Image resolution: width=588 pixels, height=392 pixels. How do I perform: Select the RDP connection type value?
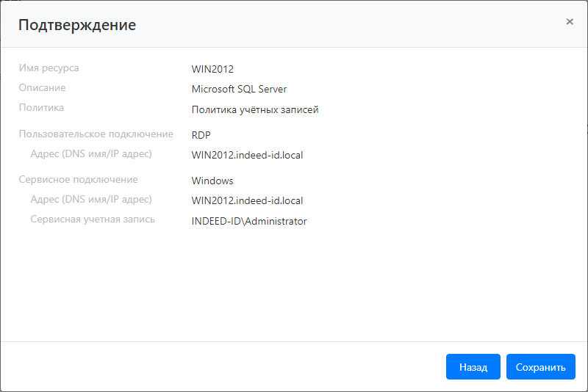201,135
